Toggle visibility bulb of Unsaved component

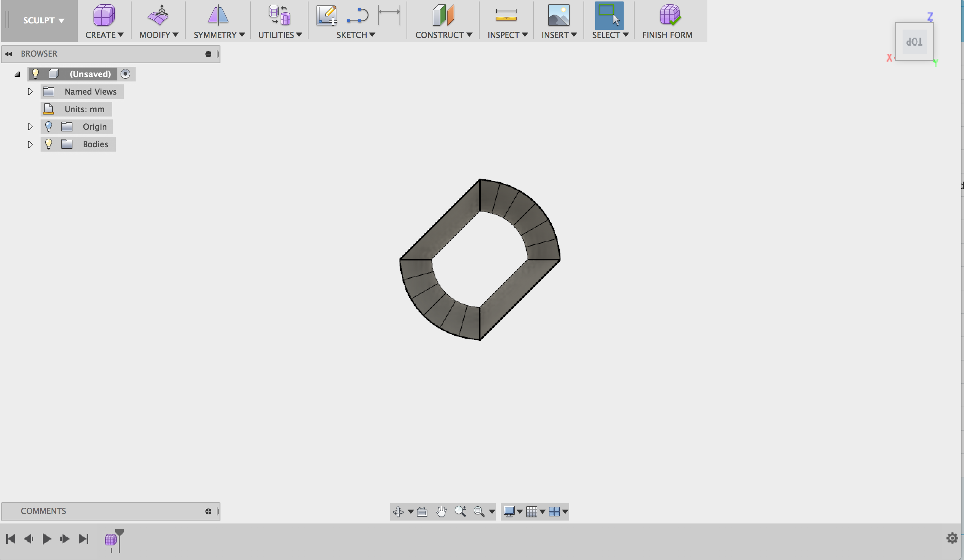pos(35,73)
